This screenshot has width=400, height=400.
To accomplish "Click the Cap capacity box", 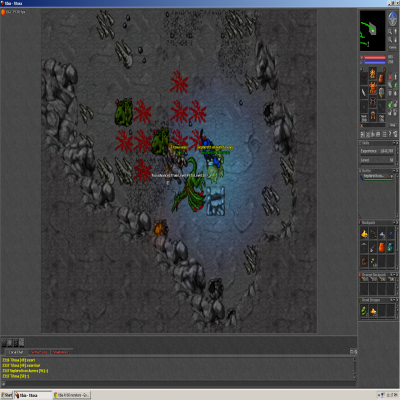I will [x=381, y=118].
